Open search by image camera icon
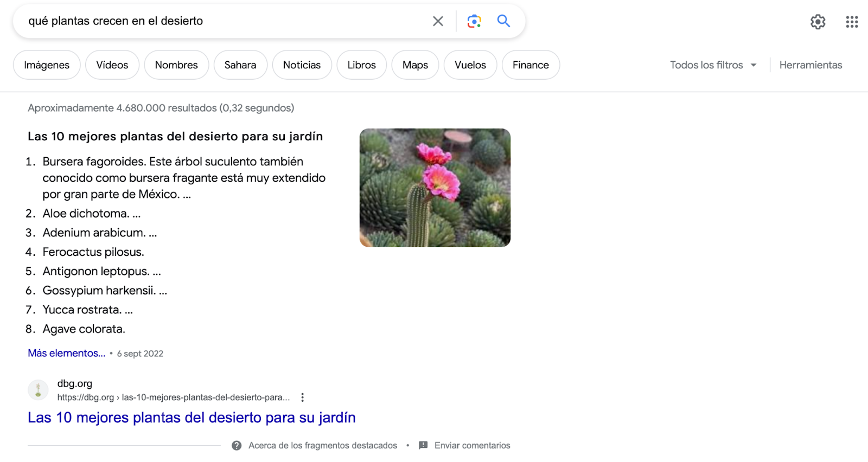The height and width of the screenshot is (462, 868). (474, 21)
